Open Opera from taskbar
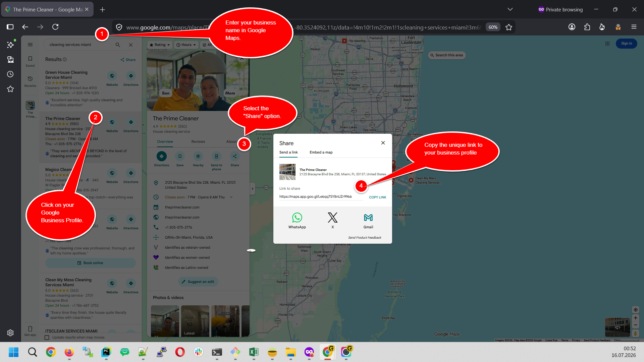Screen dimensions: 644x362 coord(180,352)
